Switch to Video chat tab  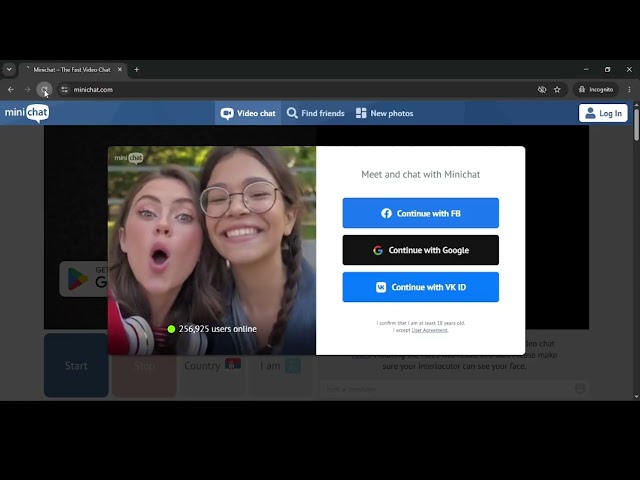click(x=248, y=113)
